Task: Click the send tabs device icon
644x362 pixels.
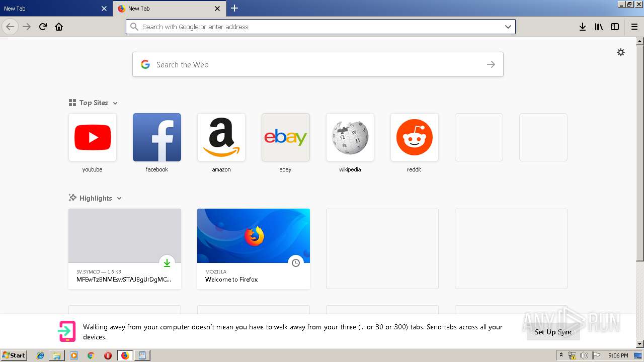Action: point(67,332)
